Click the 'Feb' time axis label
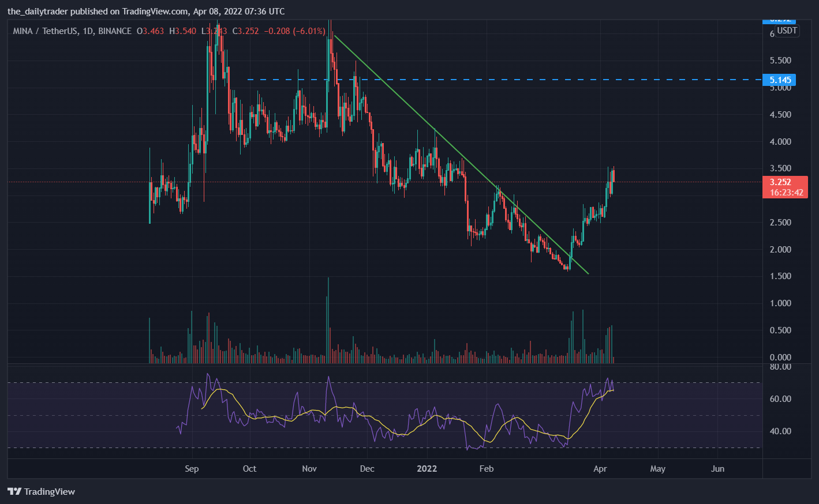 pyautogui.click(x=487, y=469)
